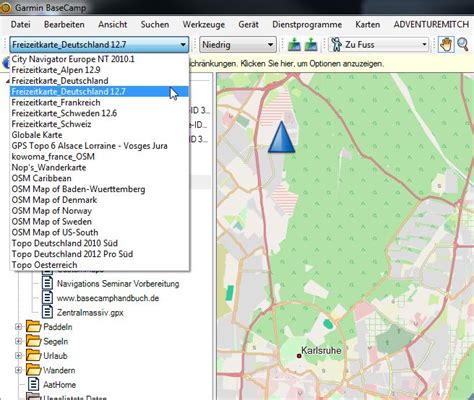The image size is (474, 400).
Task: Select the hand pan tool icon
Action: [446, 45]
